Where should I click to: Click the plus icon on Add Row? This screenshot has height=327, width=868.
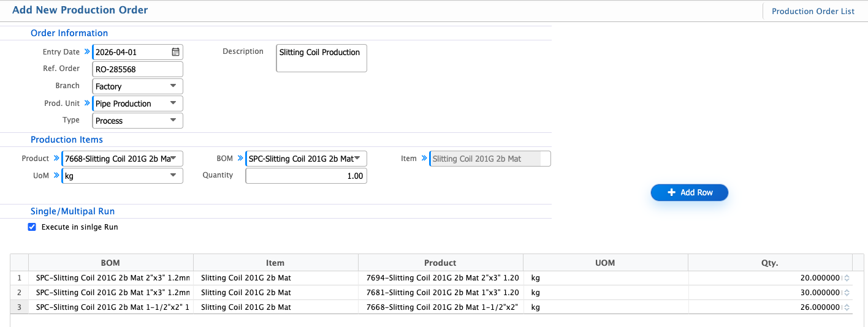click(671, 192)
